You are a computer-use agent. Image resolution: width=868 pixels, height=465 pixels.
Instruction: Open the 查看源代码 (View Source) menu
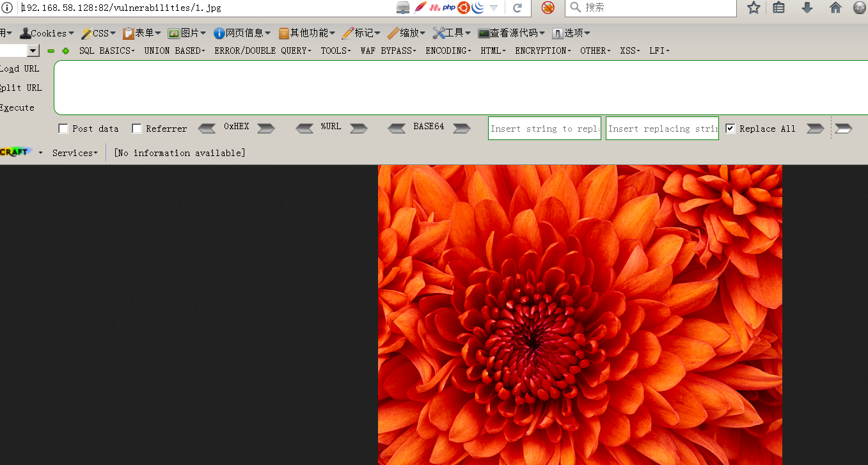tap(511, 33)
